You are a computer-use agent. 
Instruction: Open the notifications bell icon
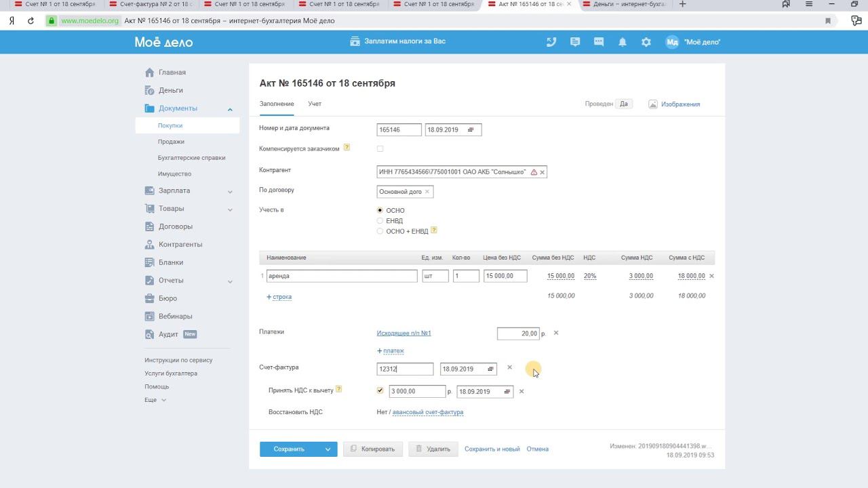(623, 42)
